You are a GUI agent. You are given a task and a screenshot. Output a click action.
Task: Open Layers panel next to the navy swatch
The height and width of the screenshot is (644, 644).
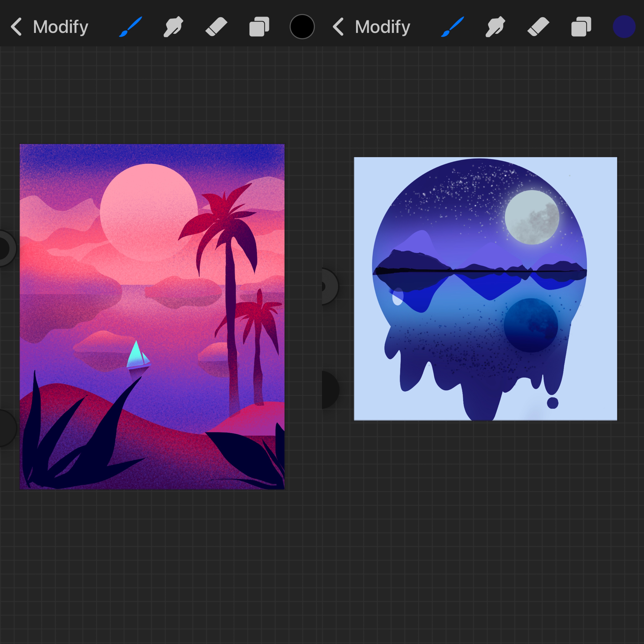tap(581, 27)
